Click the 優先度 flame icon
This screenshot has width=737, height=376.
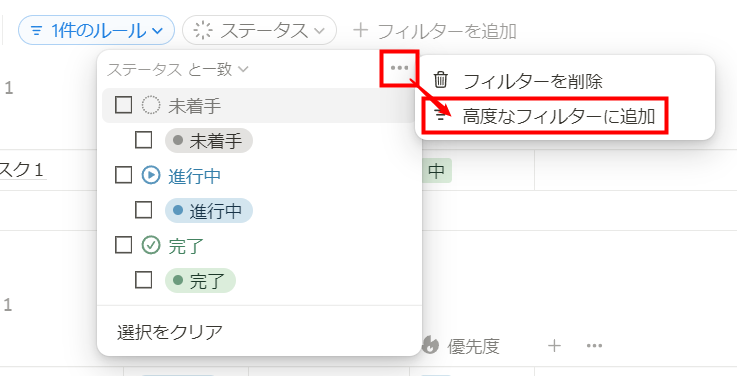(x=430, y=345)
